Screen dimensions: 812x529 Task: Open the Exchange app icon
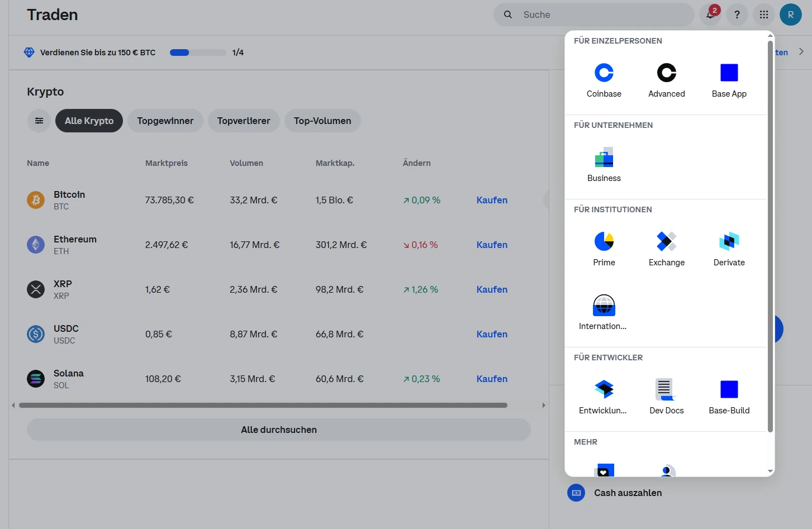pyautogui.click(x=667, y=241)
